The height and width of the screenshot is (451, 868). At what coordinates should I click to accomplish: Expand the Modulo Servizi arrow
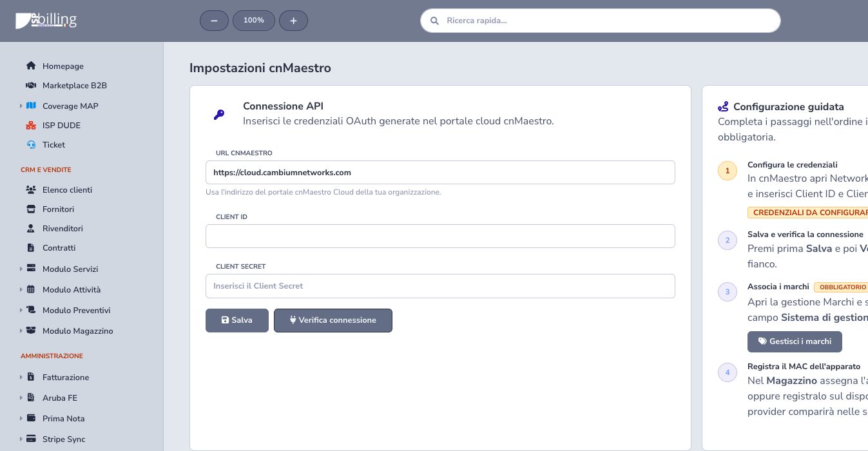coord(21,269)
